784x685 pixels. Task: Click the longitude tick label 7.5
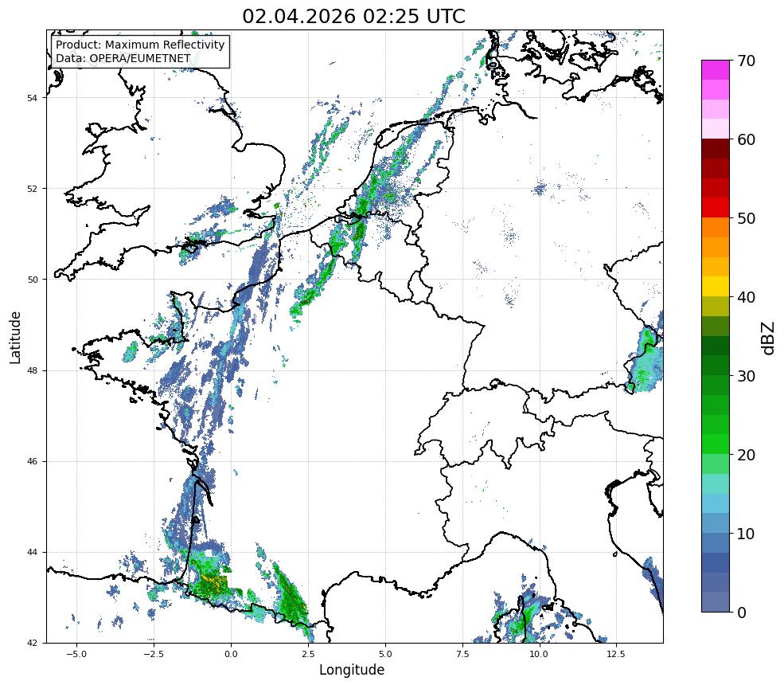point(462,654)
